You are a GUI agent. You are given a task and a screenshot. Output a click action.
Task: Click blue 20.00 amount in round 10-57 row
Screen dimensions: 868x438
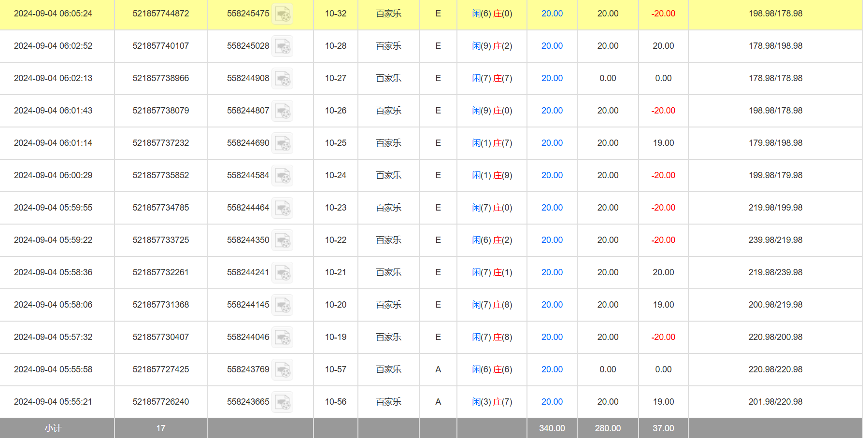(552, 369)
